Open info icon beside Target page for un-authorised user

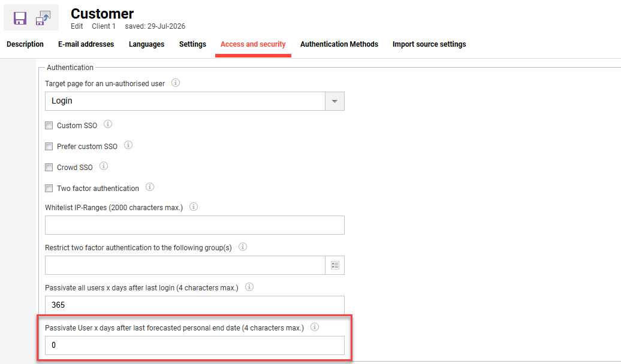176,83
